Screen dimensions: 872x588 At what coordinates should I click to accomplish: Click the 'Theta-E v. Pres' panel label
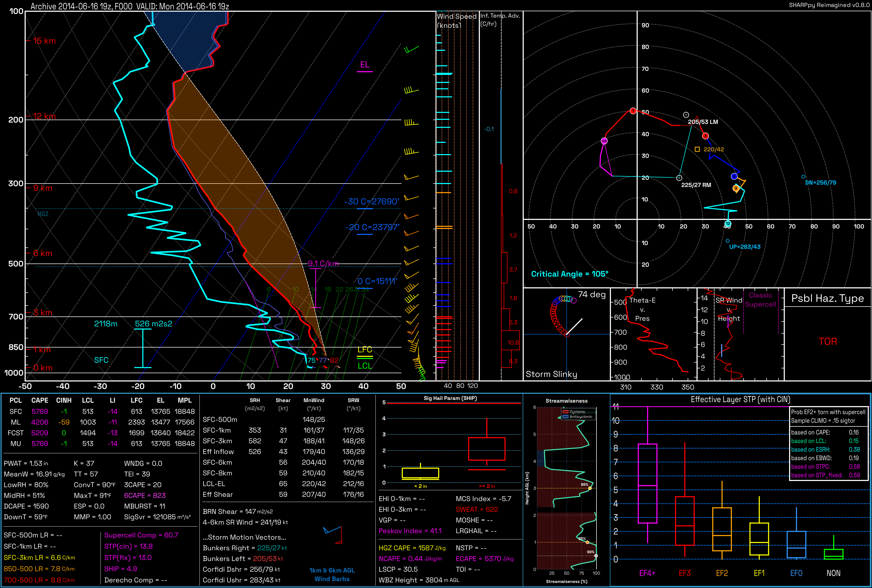point(642,309)
